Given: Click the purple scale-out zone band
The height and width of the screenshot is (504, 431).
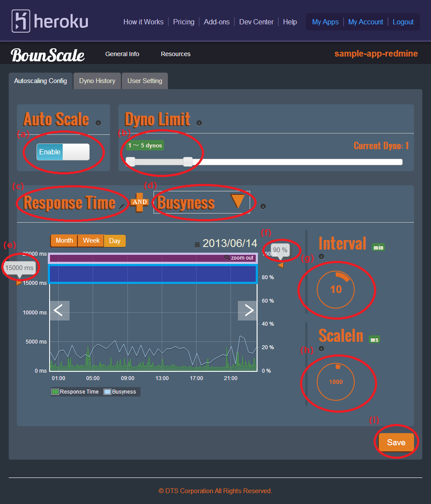Looking at the screenshot, I should (153, 258).
